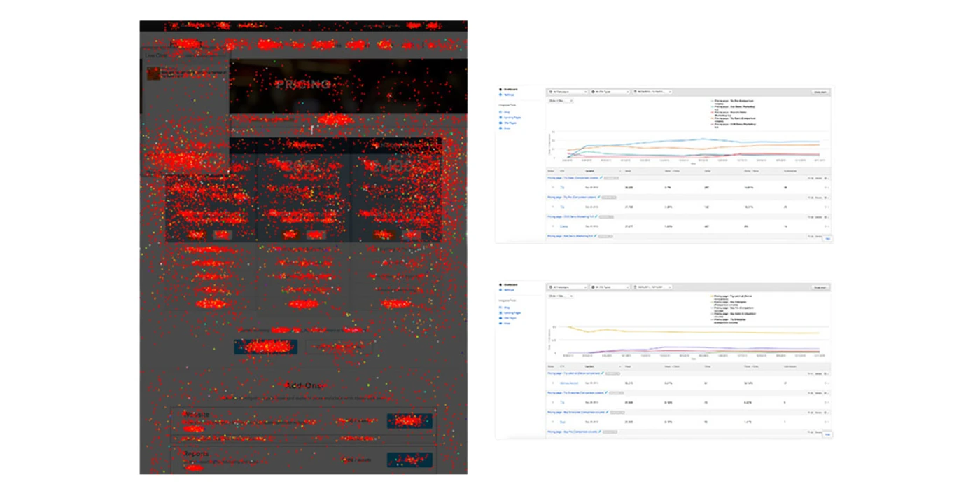
Task: Expand All Campaigns dropdown in upper dashboard
Action: click(x=568, y=92)
